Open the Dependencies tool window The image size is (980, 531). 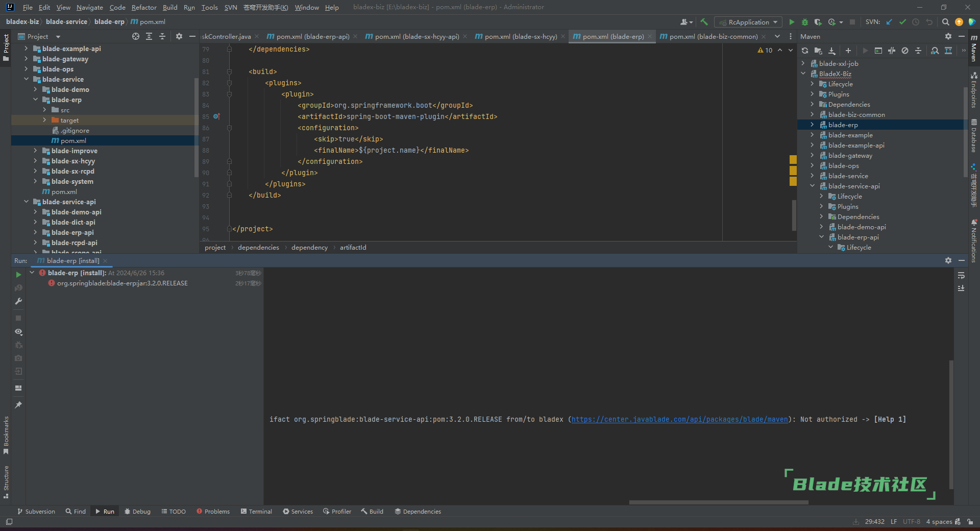418,511
